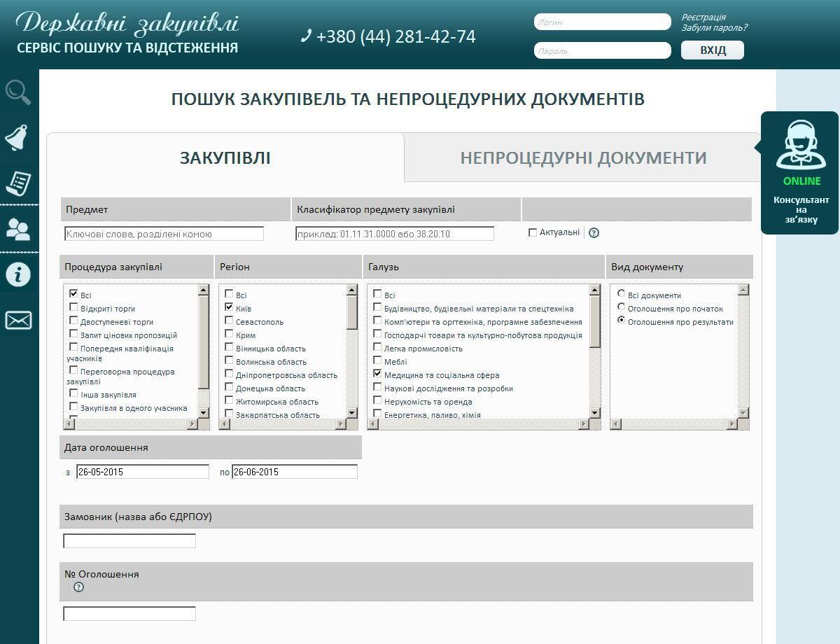
Task: Click the help icon next to Актуальні
Action: pos(594,233)
